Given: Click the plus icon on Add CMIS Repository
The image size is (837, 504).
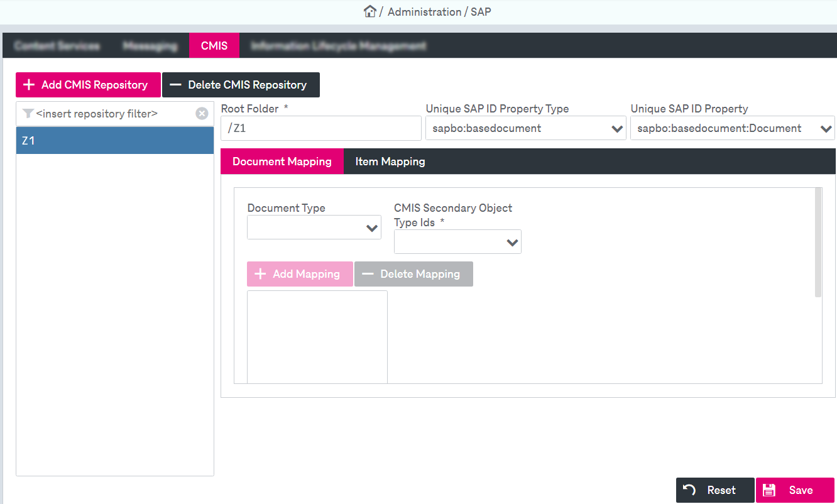Looking at the screenshot, I should (28, 84).
